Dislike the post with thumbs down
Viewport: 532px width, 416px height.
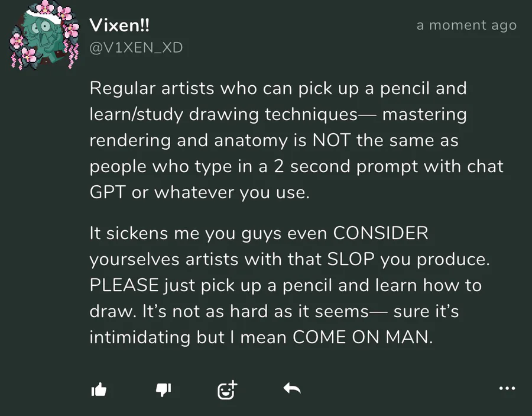point(163,389)
